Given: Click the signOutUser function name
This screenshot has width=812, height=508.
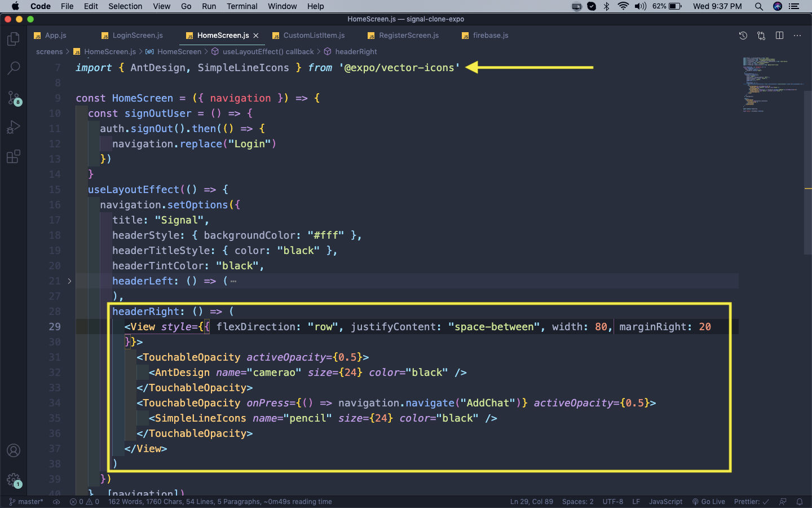Looking at the screenshot, I should pos(158,113).
